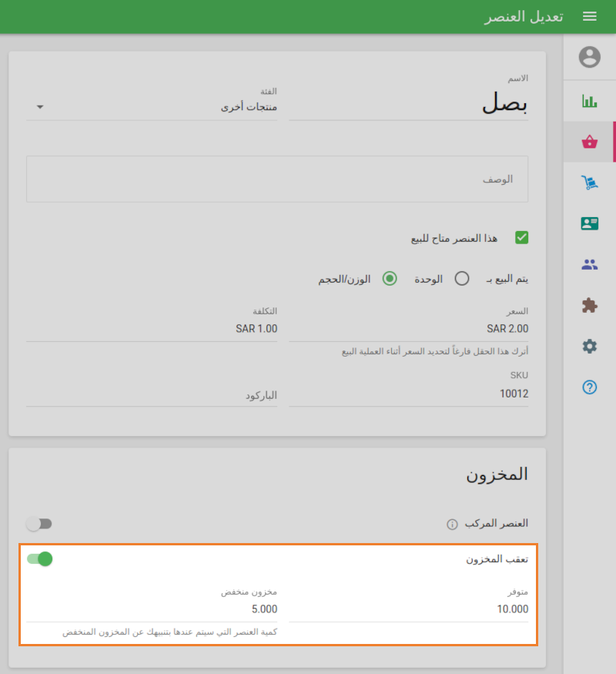Click the help question mark icon
Screen dimensions: 616x674
click(x=589, y=385)
